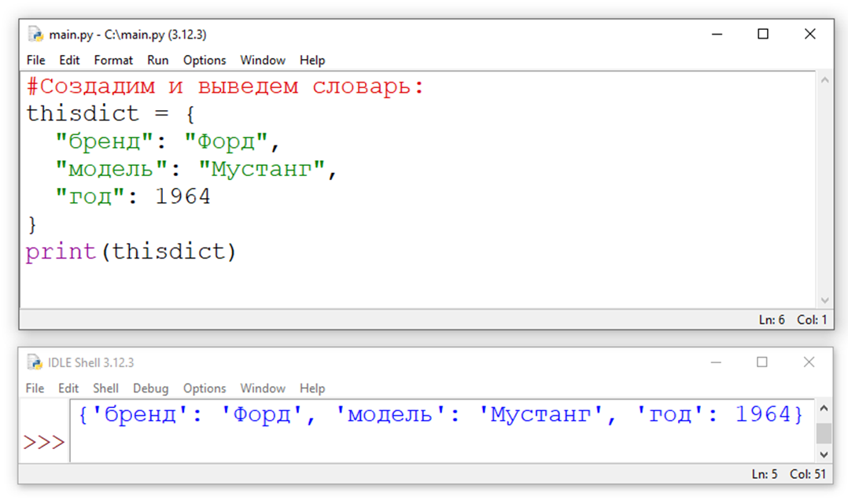This screenshot has height=504, width=848.
Task: Open Help menu in main.py editor window
Action: tap(312, 60)
